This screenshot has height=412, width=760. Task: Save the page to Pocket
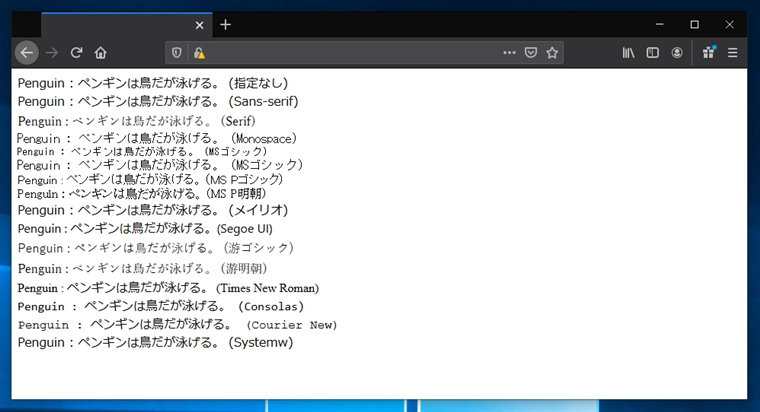click(x=531, y=53)
